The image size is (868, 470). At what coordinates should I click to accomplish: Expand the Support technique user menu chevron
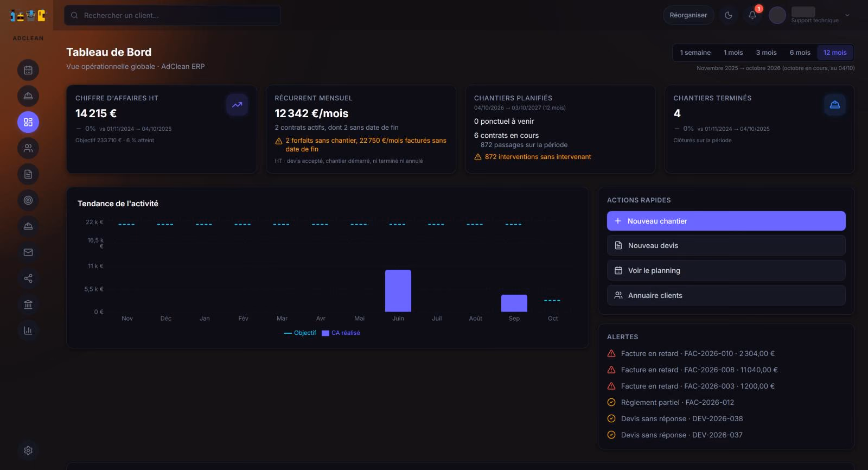click(x=847, y=15)
